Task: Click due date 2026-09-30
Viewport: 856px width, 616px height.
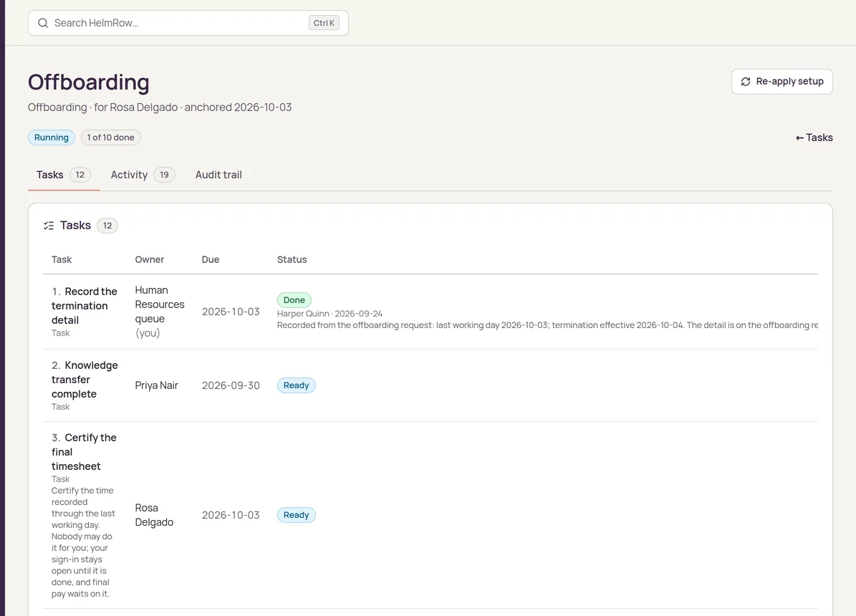Action: pos(231,385)
